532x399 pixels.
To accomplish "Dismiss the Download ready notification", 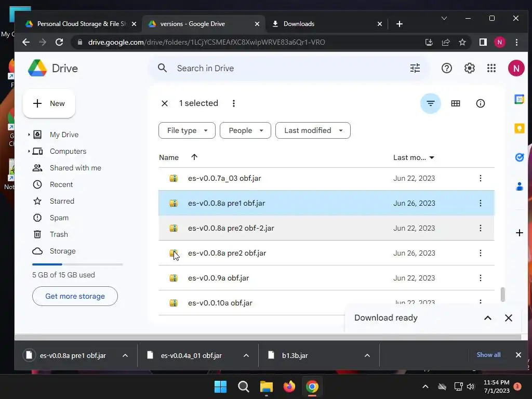I will click(508, 318).
